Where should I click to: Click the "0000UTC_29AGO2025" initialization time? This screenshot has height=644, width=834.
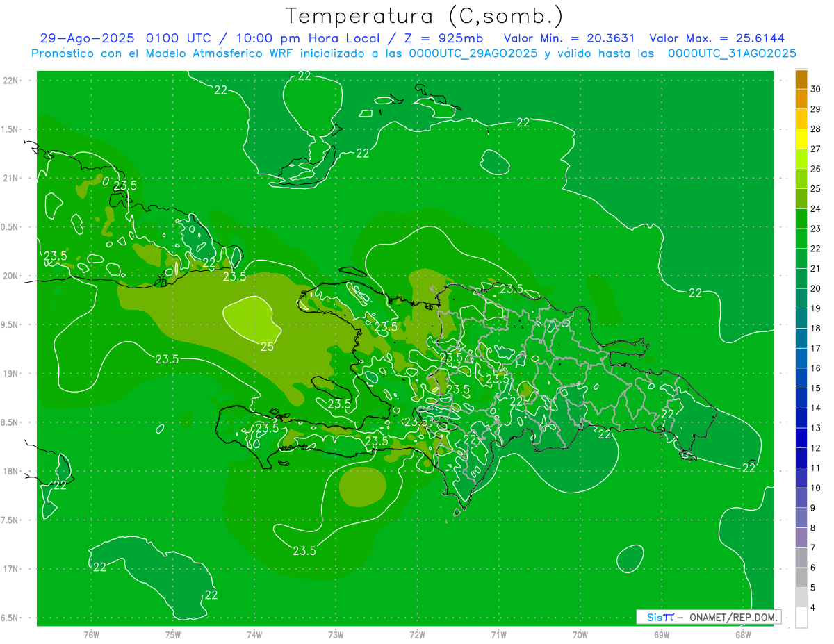(473, 53)
